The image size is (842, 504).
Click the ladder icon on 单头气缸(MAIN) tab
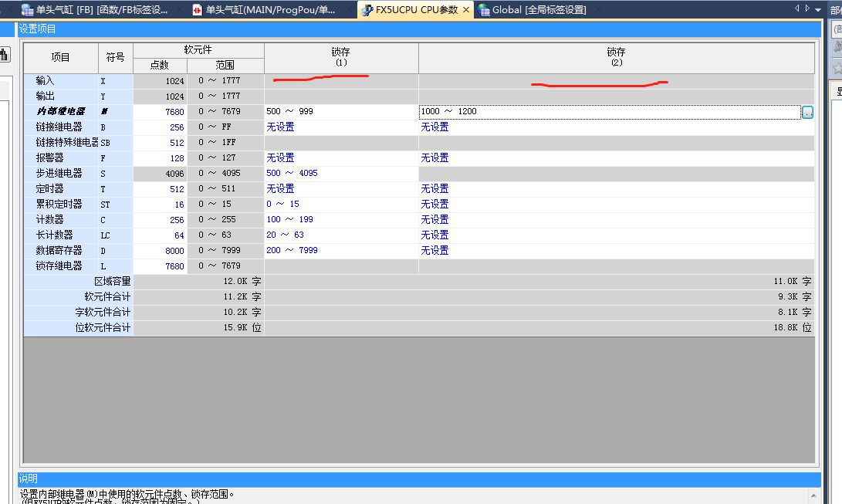click(x=198, y=10)
